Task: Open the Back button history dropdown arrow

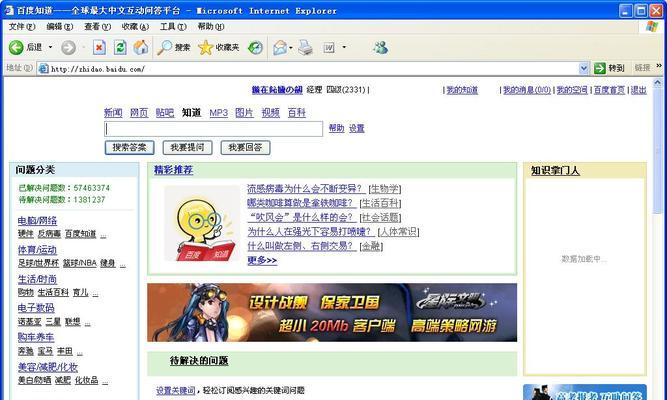Action: pyautogui.click(x=50, y=47)
